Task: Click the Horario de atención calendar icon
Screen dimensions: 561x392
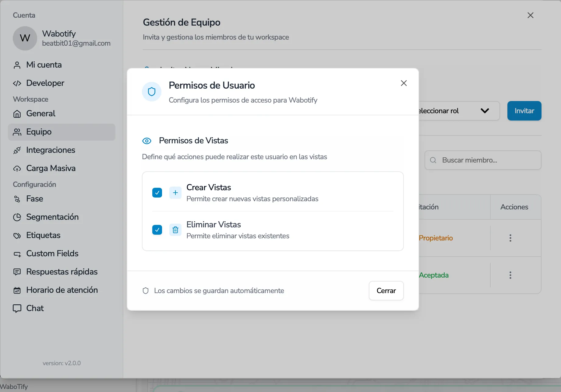Action: coord(17,290)
